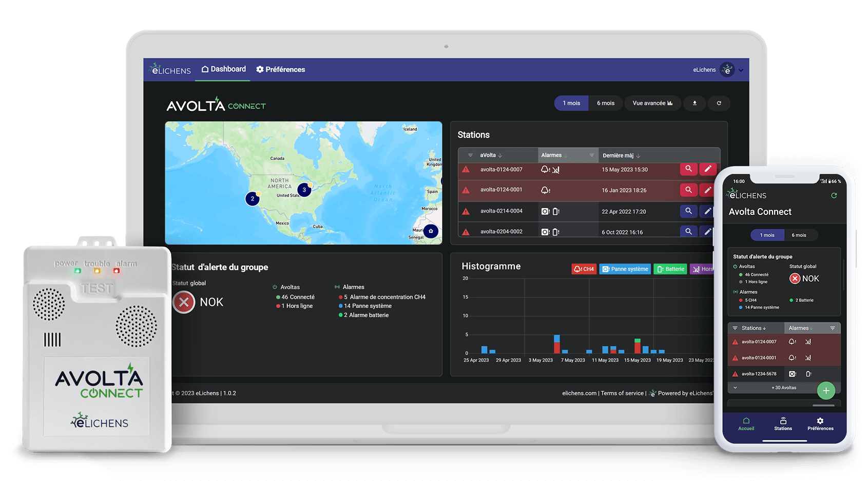This screenshot has width=868, height=481.
Task: Click the pencil edit button for avolta-0214-0004
Action: [707, 211]
